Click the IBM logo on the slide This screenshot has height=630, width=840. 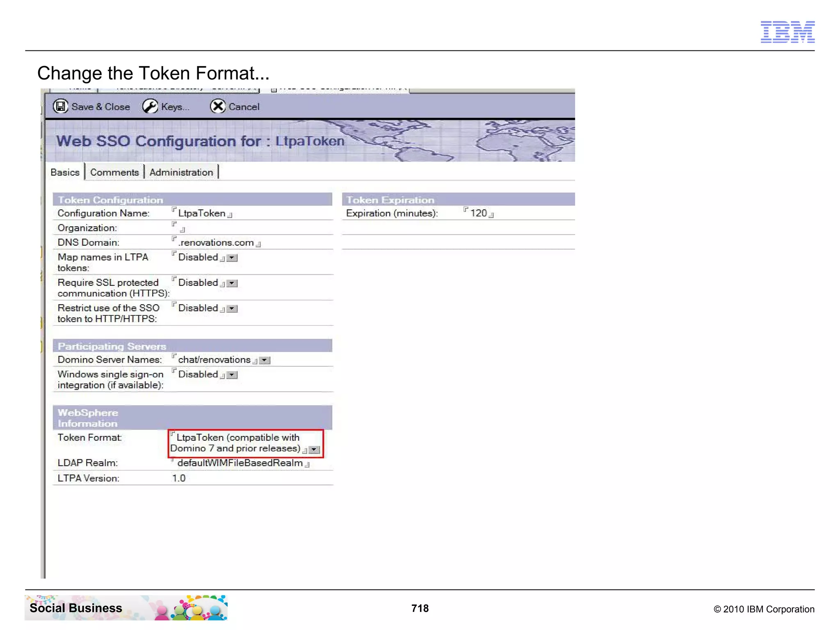[x=787, y=32]
